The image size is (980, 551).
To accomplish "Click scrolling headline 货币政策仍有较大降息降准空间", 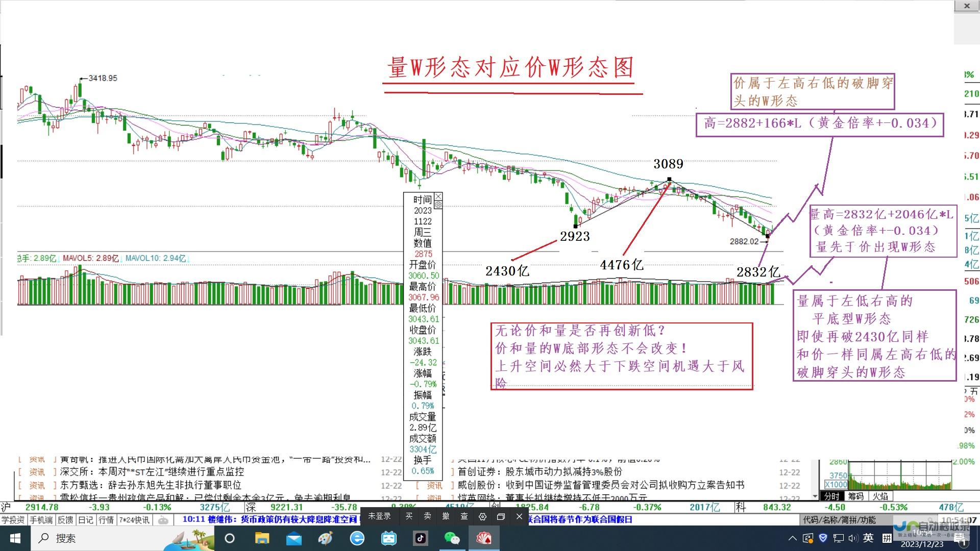I will click(299, 519).
